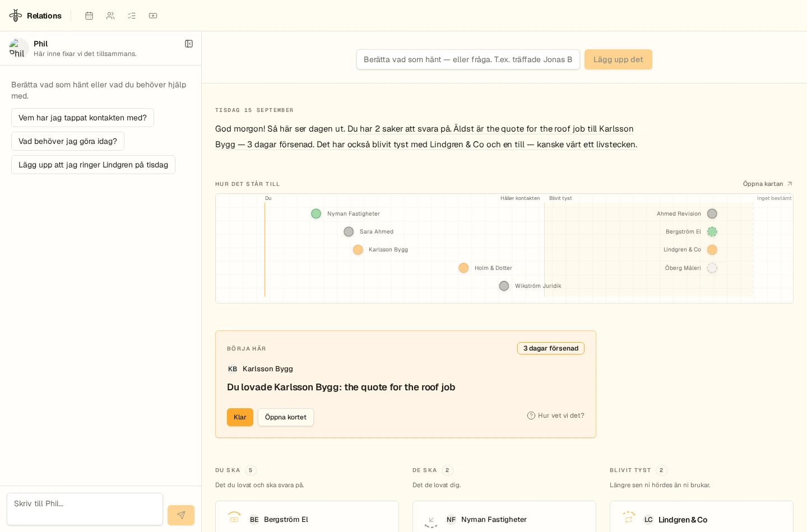Mark Karlsson Bygg task as Klar
Screen dimensions: 807x532
point(240,417)
